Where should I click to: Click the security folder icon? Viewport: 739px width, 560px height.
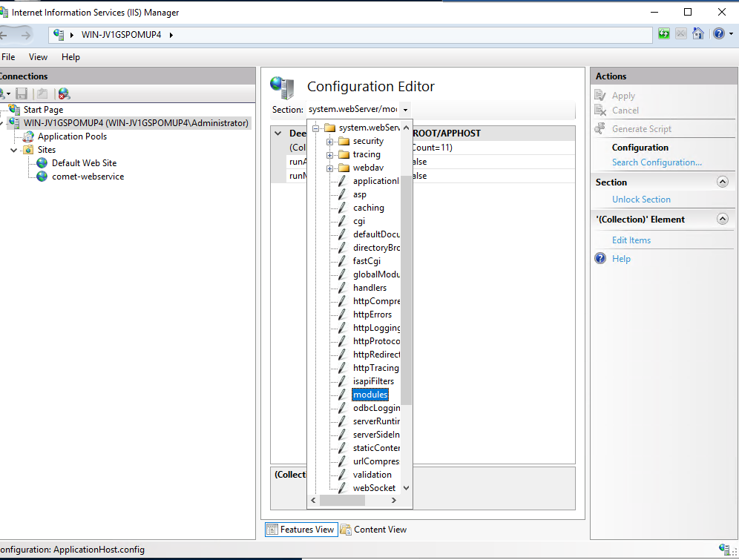point(344,141)
